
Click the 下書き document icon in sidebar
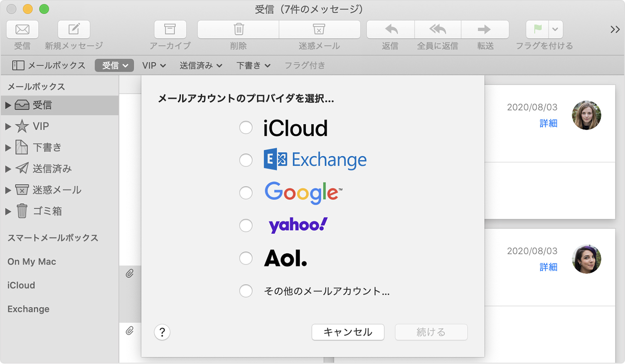click(x=22, y=147)
